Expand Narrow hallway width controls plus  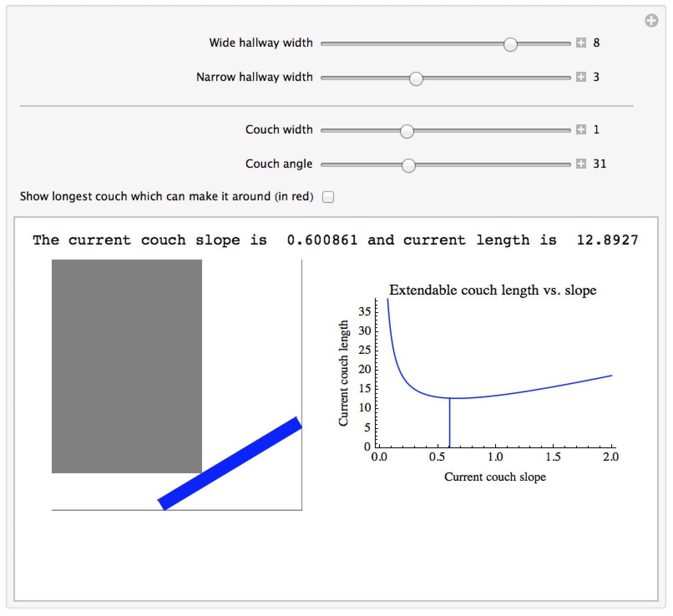tap(581, 77)
